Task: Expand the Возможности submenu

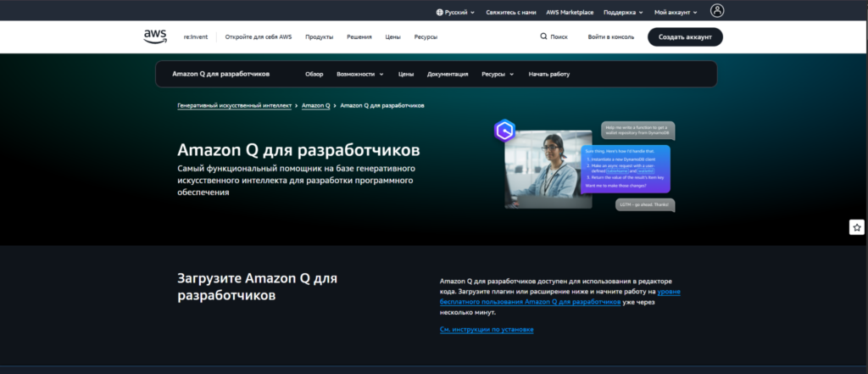Action: pyautogui.click(x=359, y=74)
